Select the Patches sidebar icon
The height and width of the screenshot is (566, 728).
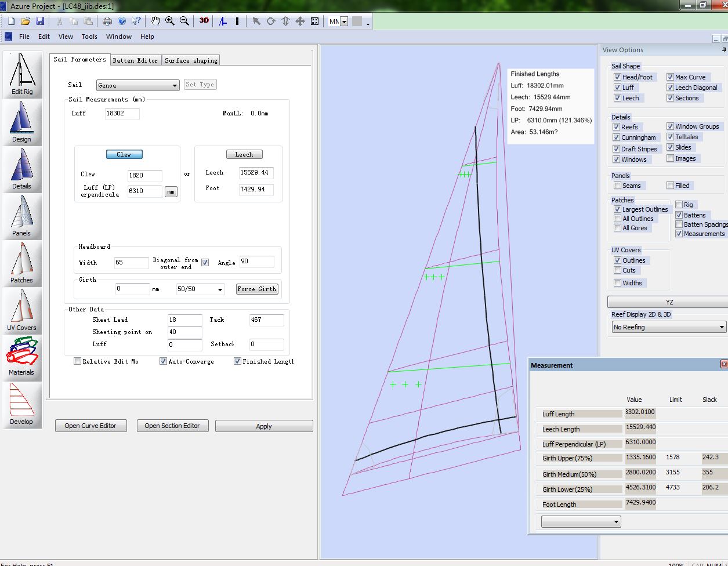pyautogui.click(x=22, y=262)
